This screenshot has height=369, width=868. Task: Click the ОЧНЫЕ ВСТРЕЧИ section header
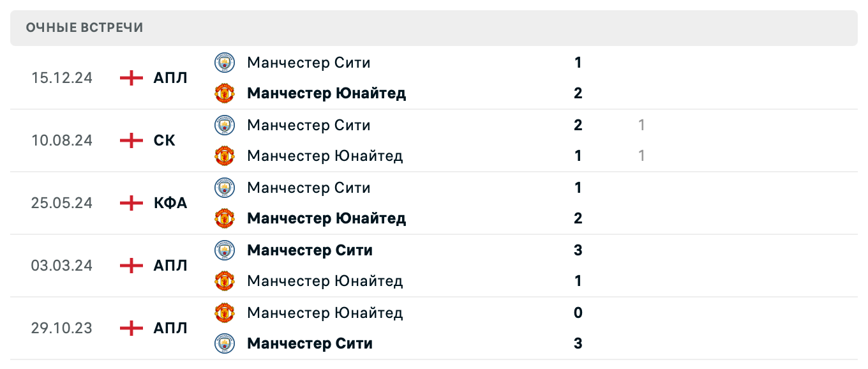pyautogui.click(x=84, y=27)
